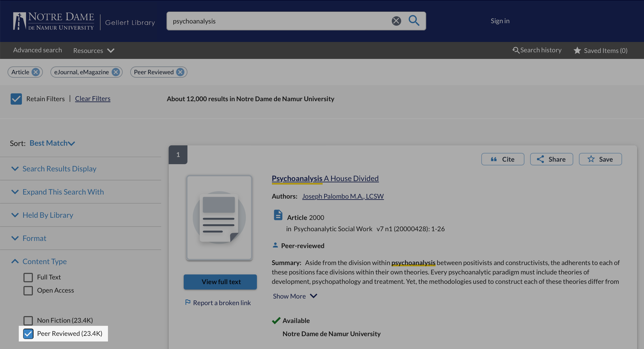The image size is (644, 349).
Task: Expand the Held By Library section
Action: (x=48, y=215)
